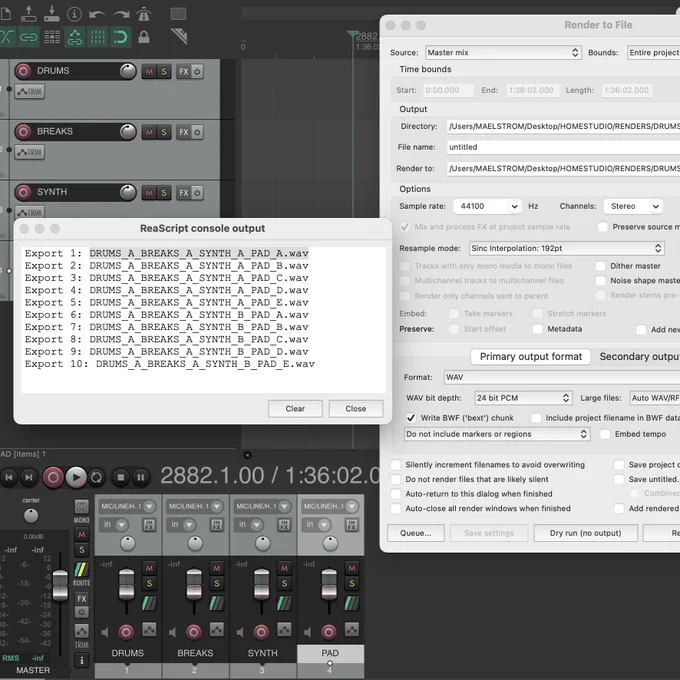680x680 pixels.
Task: Click the TRIM envelope button on the DRUMS track
Action: pyautogui.click(x=29, y=92)
